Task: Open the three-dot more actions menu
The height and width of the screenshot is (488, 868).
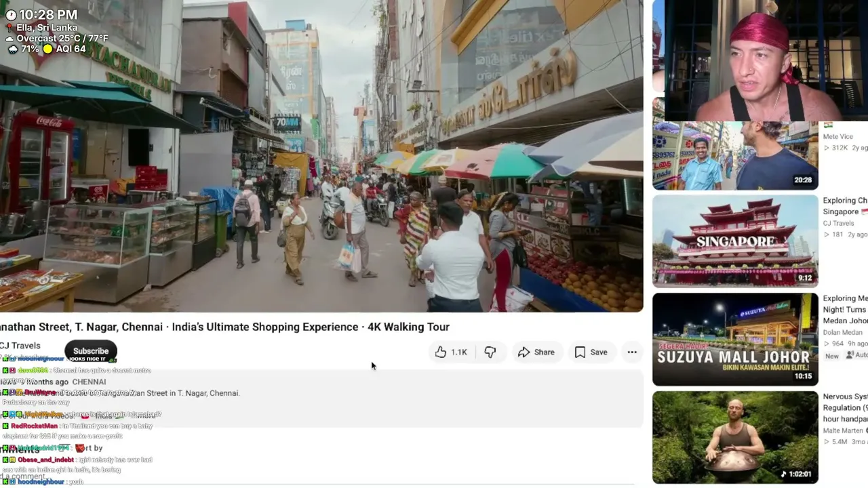Action: pyautogui.click(x=632, y=352)
